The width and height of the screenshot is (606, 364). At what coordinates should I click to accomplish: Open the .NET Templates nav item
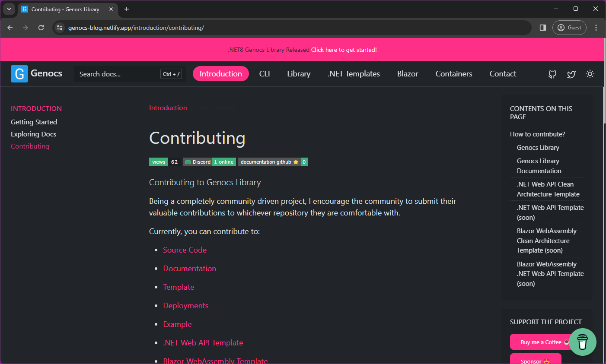tap(354, 74)
